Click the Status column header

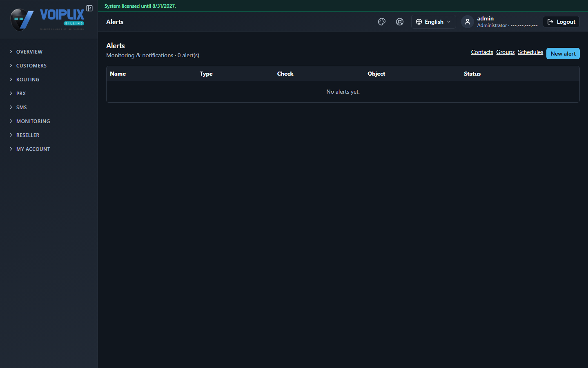click(x=472, y=74)
